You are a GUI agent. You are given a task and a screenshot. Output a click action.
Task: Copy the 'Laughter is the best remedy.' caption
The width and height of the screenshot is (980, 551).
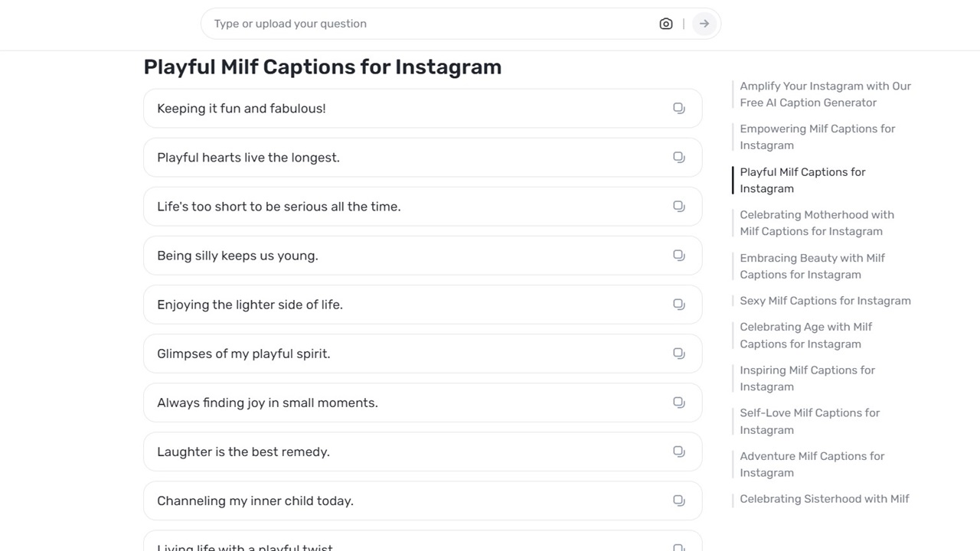click(x=678, y=451)
